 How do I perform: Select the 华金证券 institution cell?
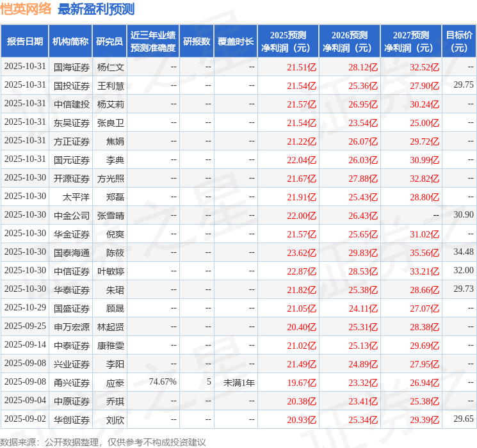(x=72, y=234)
